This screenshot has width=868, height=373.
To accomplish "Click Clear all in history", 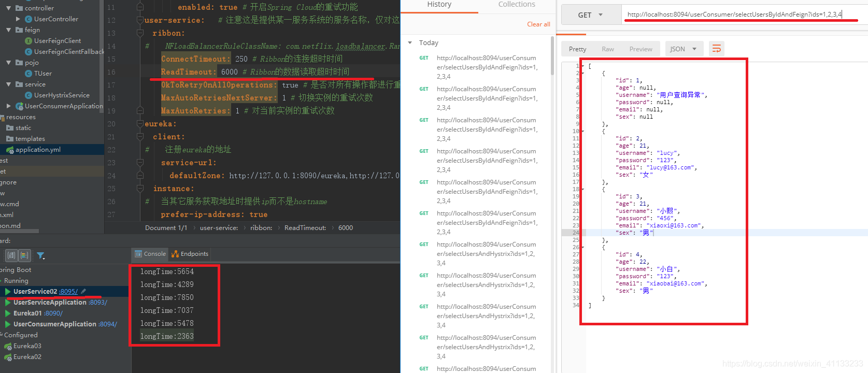I will coord(538,24).
